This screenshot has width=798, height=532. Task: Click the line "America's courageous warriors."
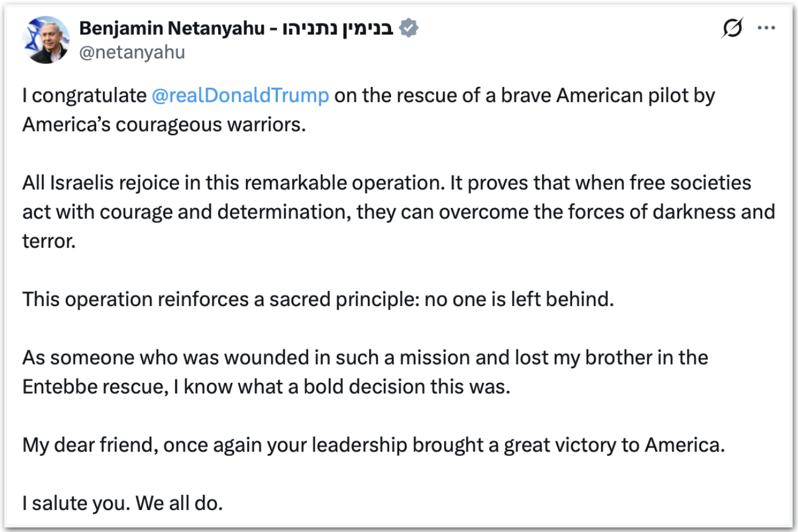tap(163, 124)
